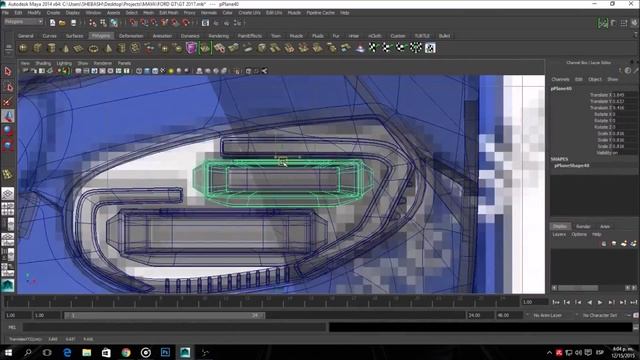Pick the Lasso Select tool
This screenshot has height=360, width=640.
pyautogui.click(x=8, y=87)
